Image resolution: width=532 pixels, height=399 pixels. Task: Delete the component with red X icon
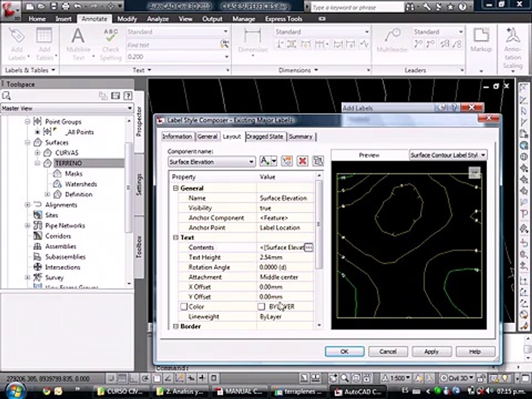click(x=302, y=161)
